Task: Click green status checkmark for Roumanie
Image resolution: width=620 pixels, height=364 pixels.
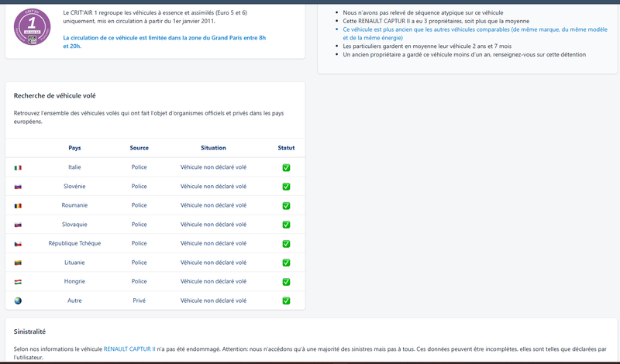Action: pos(286,205)
